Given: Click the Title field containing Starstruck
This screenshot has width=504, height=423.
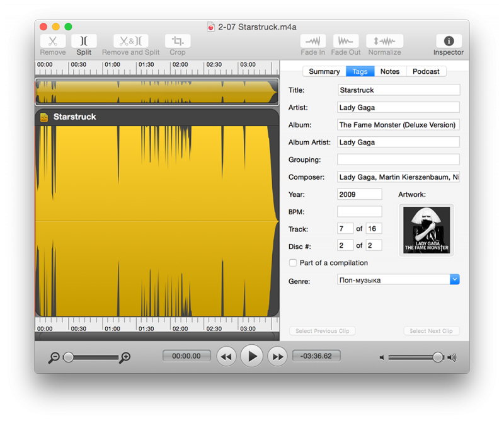Looking at the screenshot, I should coord(398,90).
